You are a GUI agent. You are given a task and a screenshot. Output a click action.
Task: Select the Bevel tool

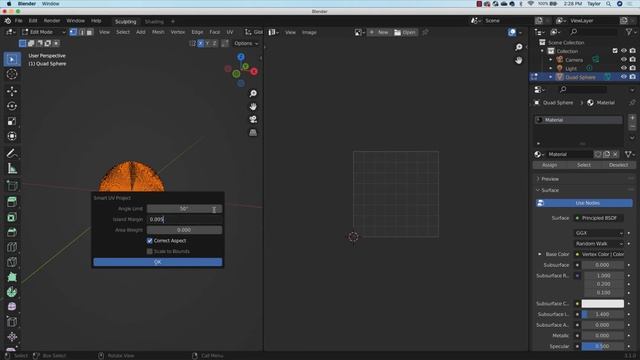point(12,232)
